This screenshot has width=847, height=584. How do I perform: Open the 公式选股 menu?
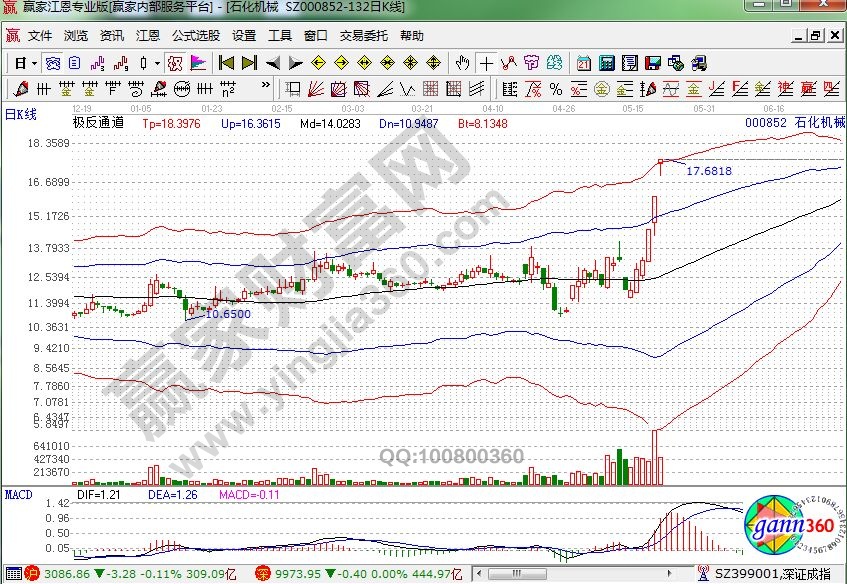(195, 35)
